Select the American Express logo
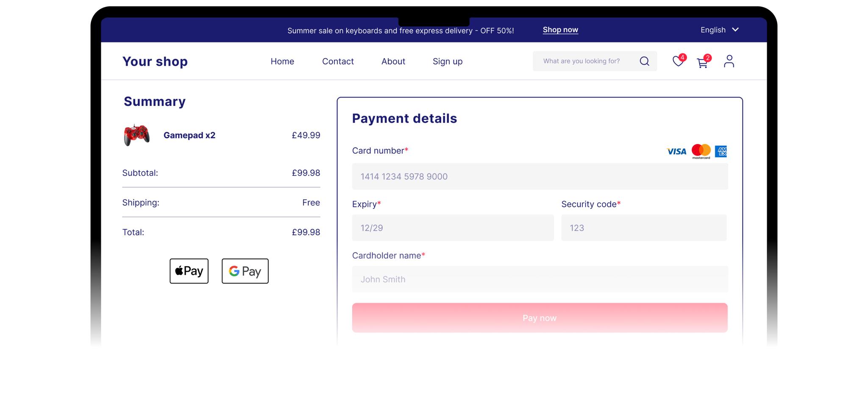Viewport: 868px width, 401px height. (722, 151)
